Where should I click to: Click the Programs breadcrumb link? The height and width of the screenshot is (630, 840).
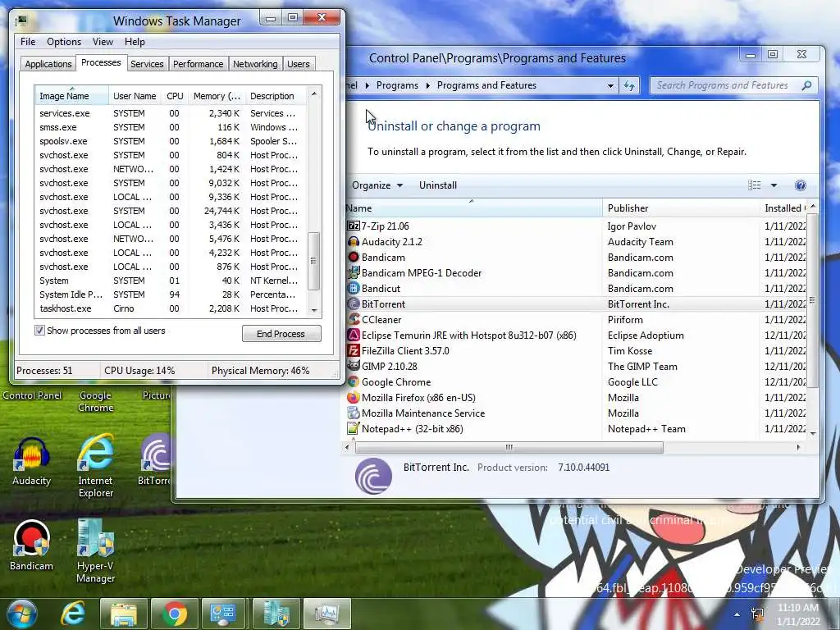397,85
